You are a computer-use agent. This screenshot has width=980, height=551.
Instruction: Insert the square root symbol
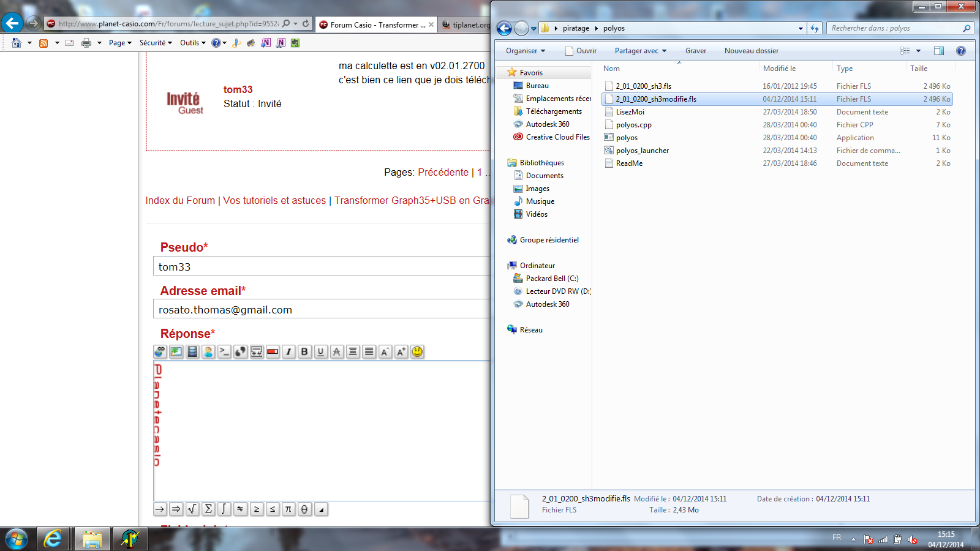tap(192, 509)
